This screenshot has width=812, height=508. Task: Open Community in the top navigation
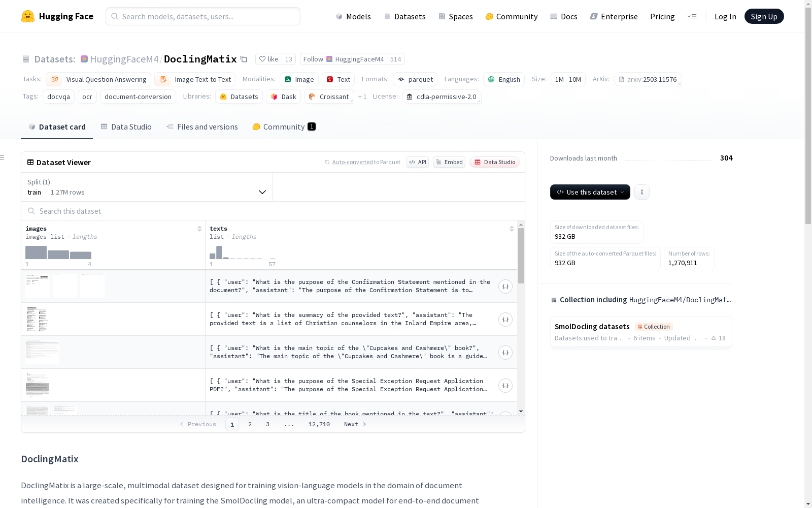click(x=512, y=16)
